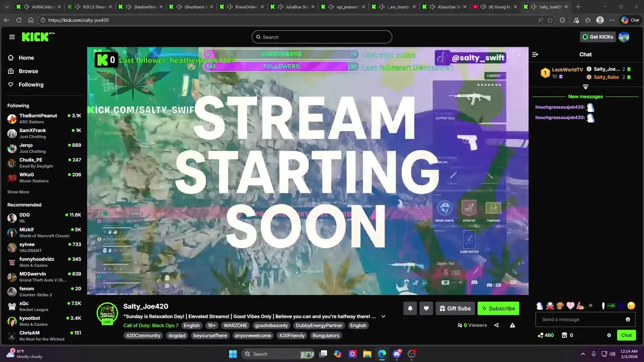The image size is (644, 362).
Task: Insert the yellow smiley face emote
Action: click(x=631, y=306)
